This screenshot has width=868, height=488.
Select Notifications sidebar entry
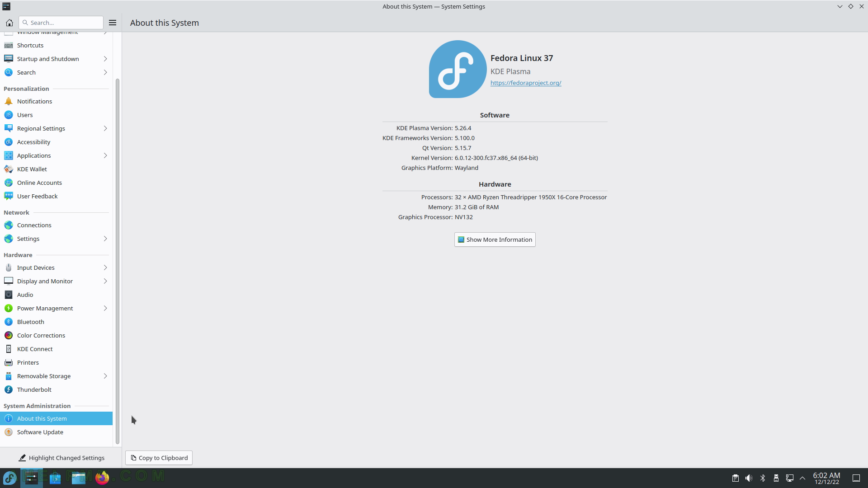pyautogui.click(x=56, y=101)
